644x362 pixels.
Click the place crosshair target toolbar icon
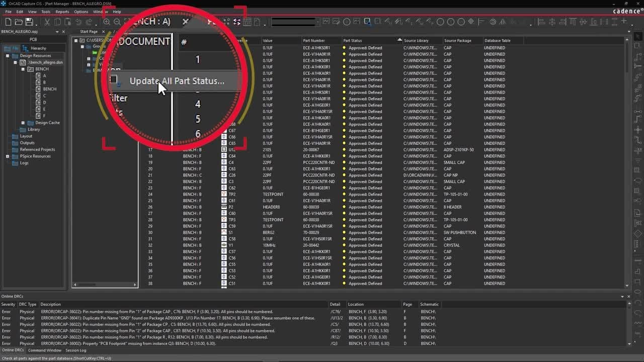coord(471,22)
